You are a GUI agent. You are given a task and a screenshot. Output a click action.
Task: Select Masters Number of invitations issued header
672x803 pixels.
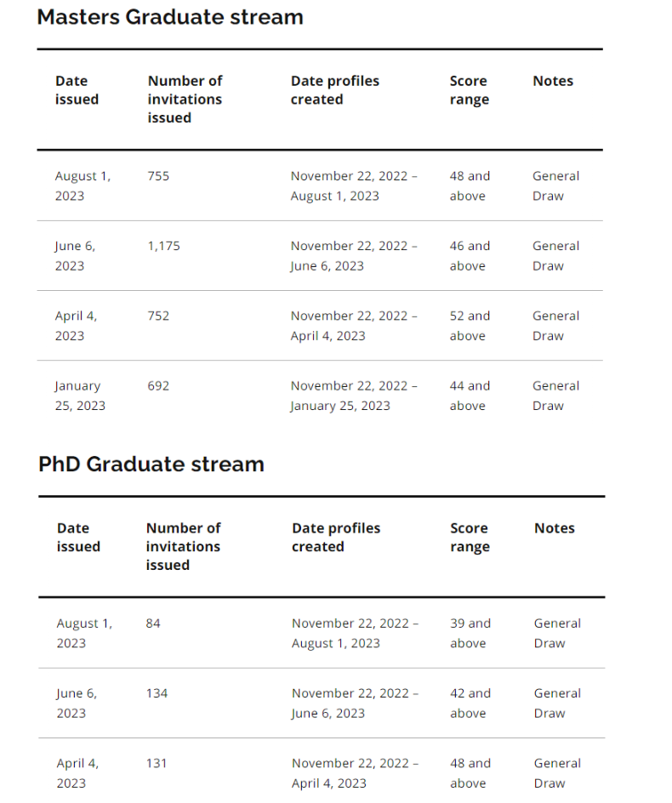[185, 100]
